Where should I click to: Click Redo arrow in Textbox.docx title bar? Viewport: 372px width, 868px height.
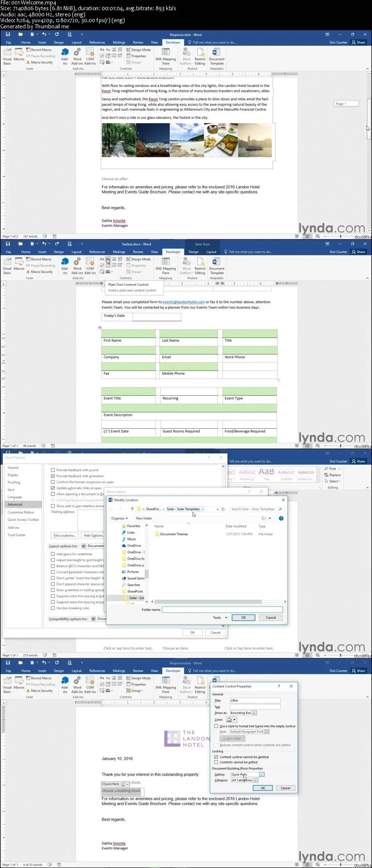tap(57, 244)
